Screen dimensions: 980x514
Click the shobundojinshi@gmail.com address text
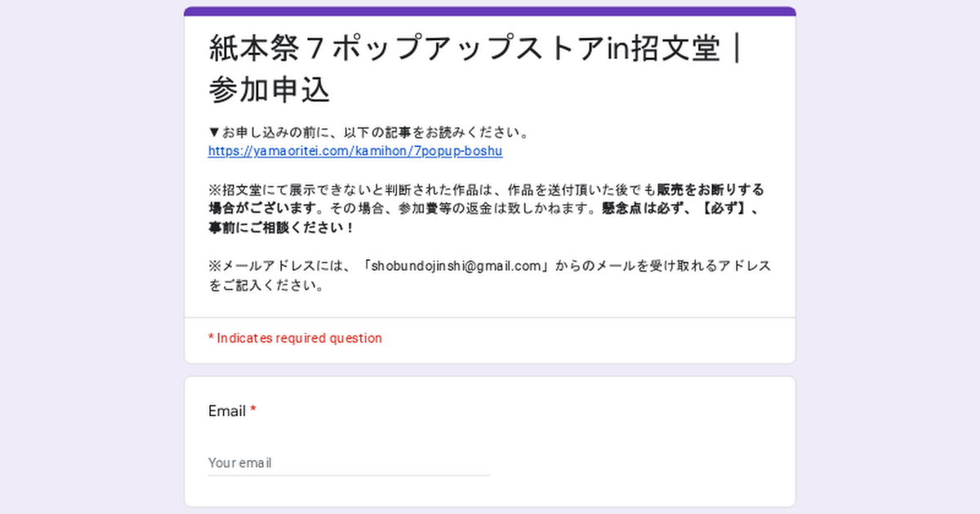457,266
